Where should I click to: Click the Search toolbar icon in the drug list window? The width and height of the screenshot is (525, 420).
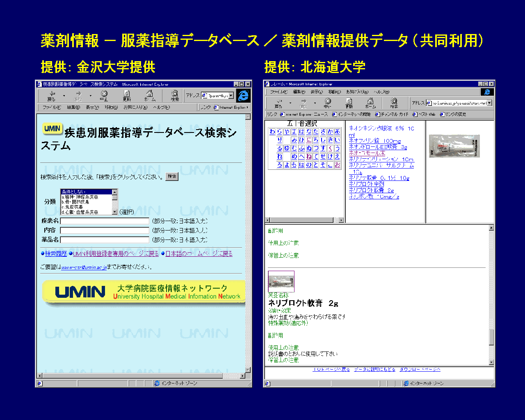394,103
